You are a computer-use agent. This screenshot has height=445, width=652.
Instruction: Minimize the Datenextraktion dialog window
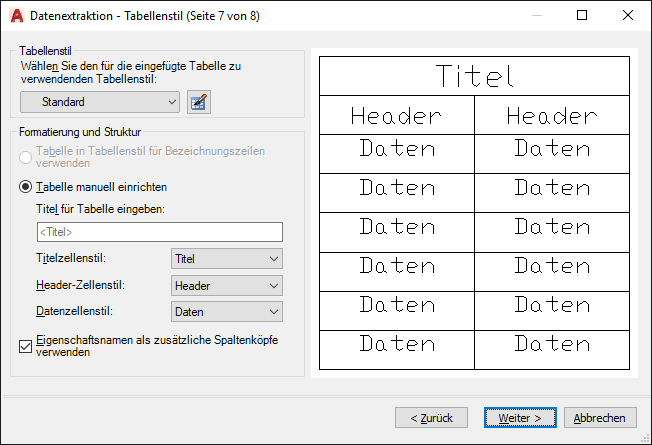(x=536, y=16)
